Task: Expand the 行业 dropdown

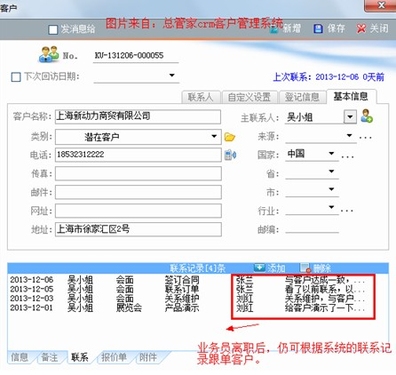Action: pos(331,207)
